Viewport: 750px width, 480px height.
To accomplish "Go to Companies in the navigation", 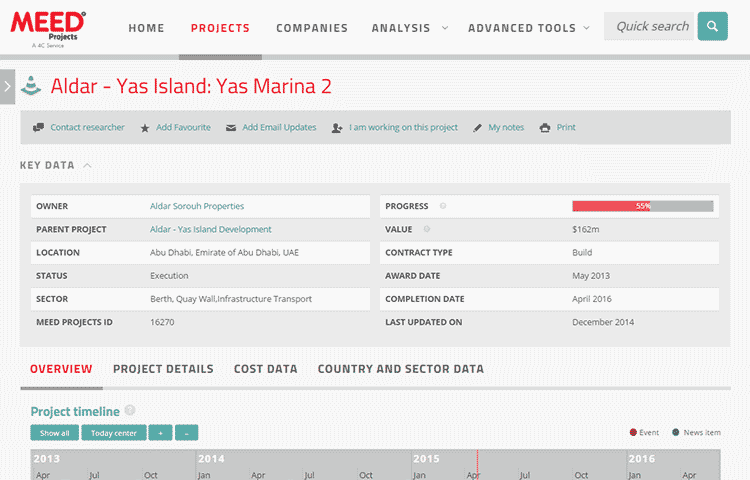I will (x=312, y=28).
